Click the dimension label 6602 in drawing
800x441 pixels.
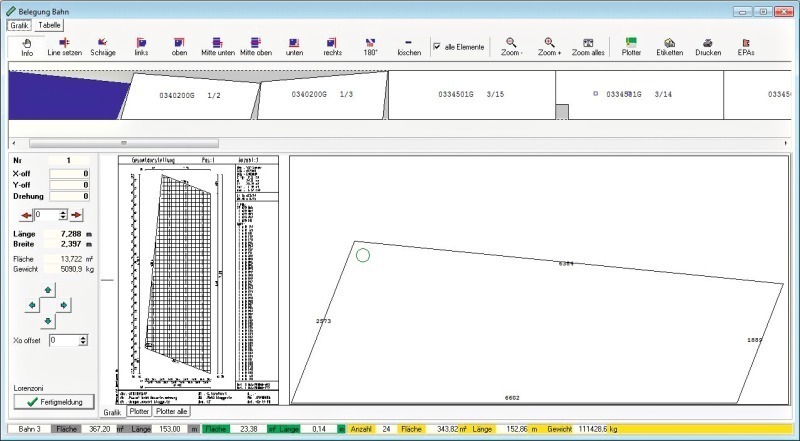(512, 398)
